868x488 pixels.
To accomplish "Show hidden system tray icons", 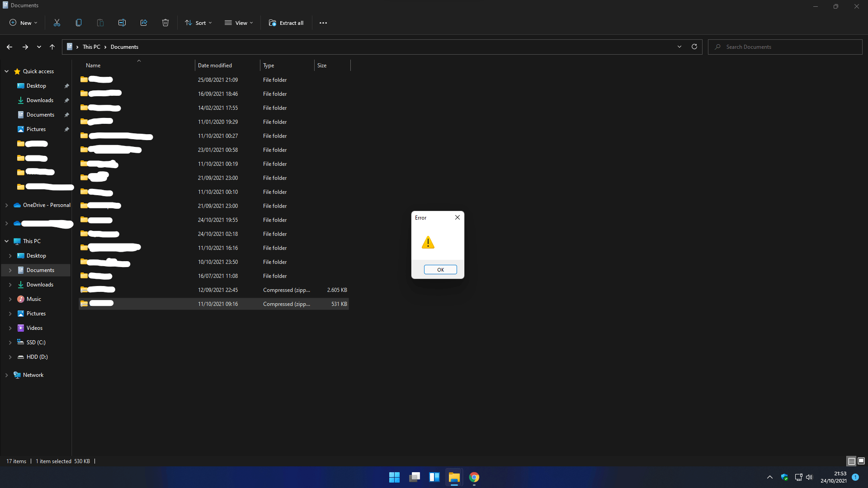I will point(770,477).
